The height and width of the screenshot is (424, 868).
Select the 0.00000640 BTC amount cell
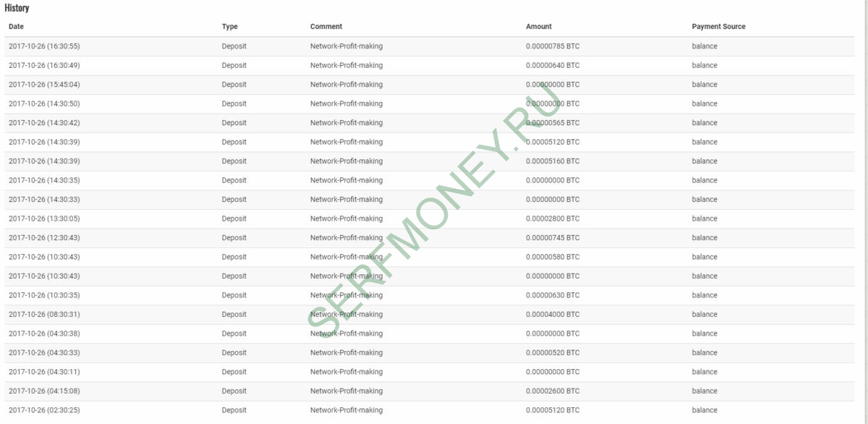point(553,65)
